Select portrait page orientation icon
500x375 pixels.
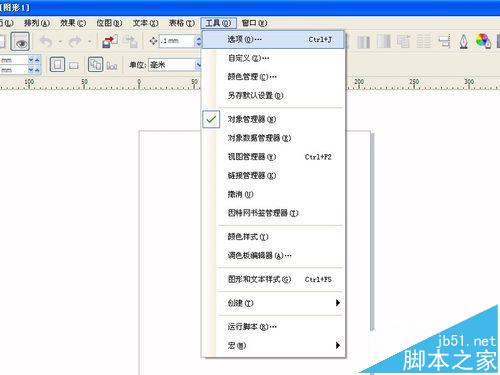pos(57,64)
